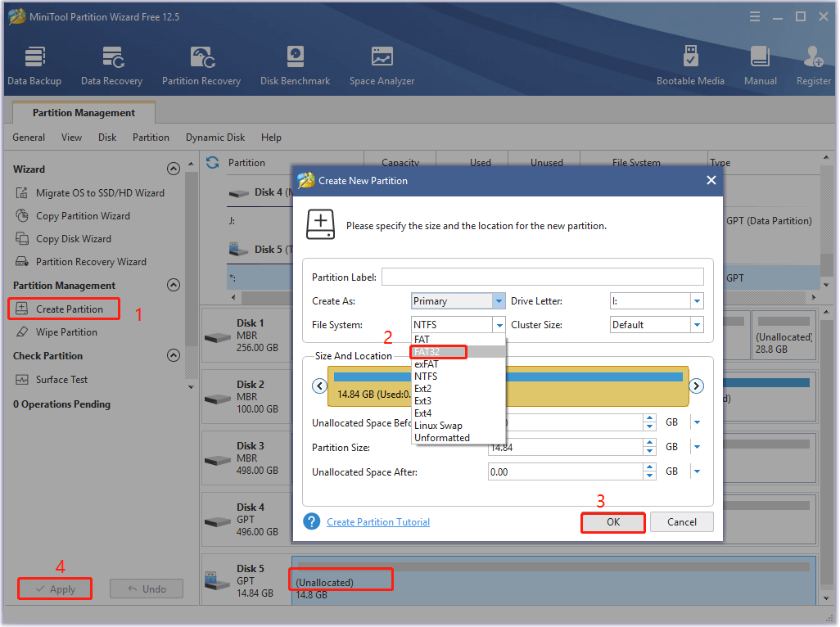Open the Create Partition Tutorial link
The image size is (840, 627).
(x=378, y=522)
